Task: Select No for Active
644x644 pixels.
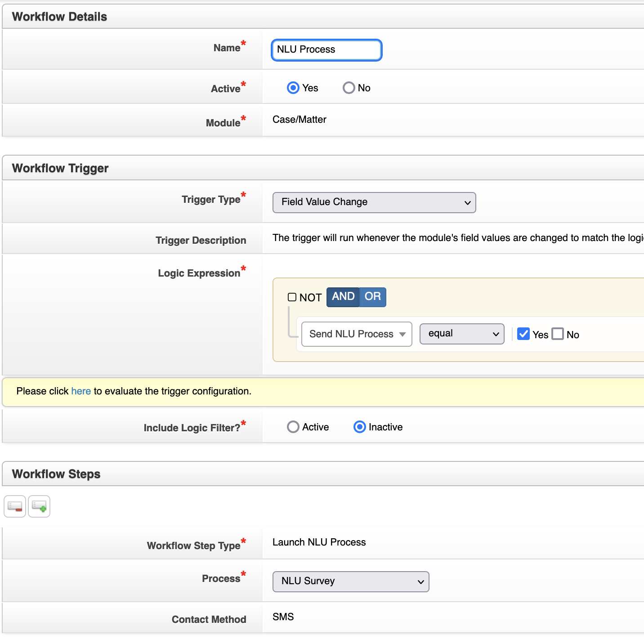Action: coord(349,88)
